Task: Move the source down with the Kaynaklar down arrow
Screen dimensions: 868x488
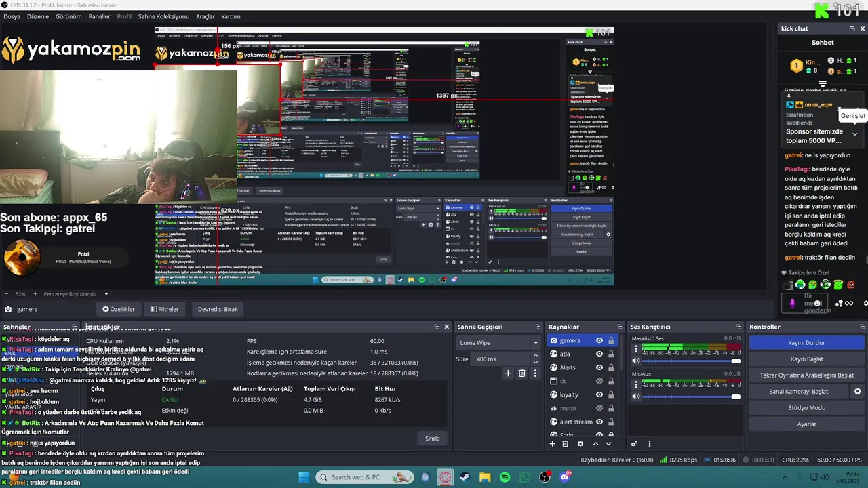Action: tap(608, 444)
